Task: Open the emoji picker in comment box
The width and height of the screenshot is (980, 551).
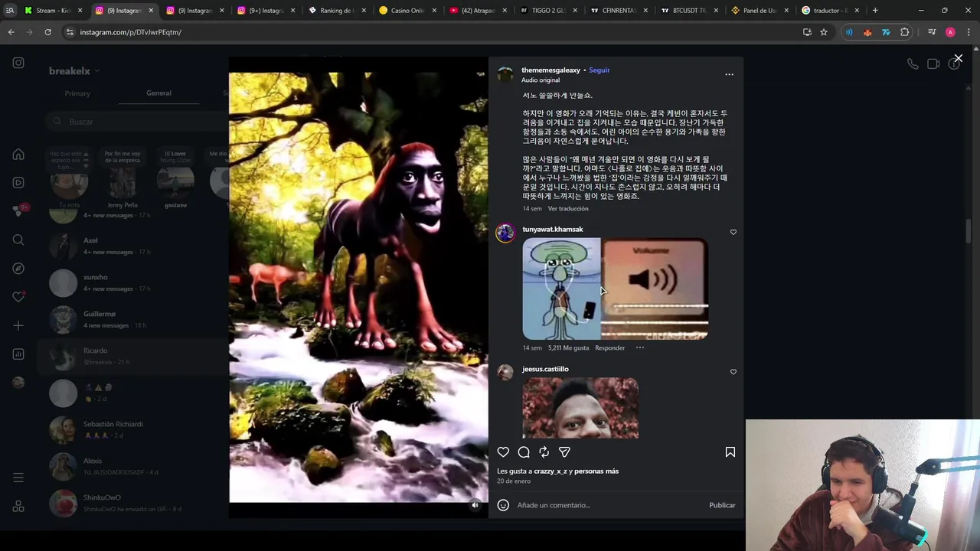Action: [503, 505]
